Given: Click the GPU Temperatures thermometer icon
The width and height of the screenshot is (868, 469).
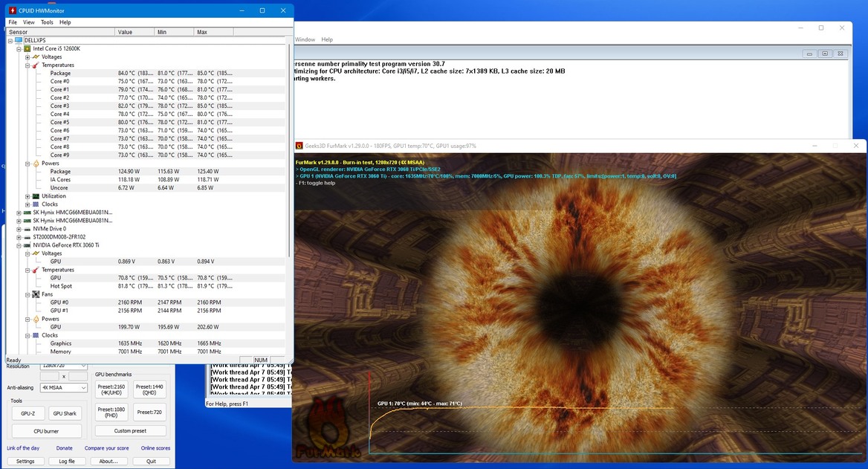Looking at the screenshot, I should [36, 271].
